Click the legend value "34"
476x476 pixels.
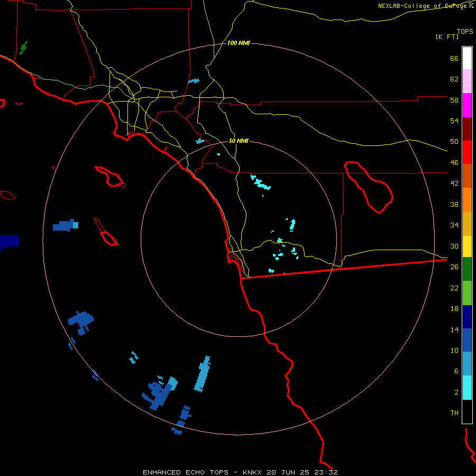point(454,225)
